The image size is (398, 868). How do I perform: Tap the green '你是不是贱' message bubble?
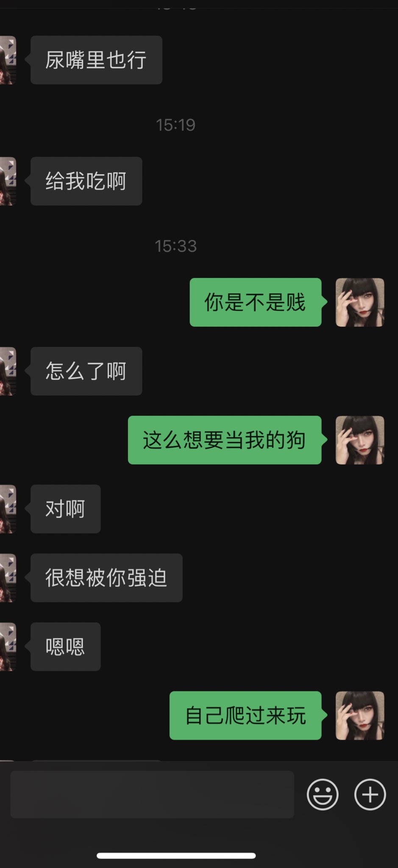[256, 302]
